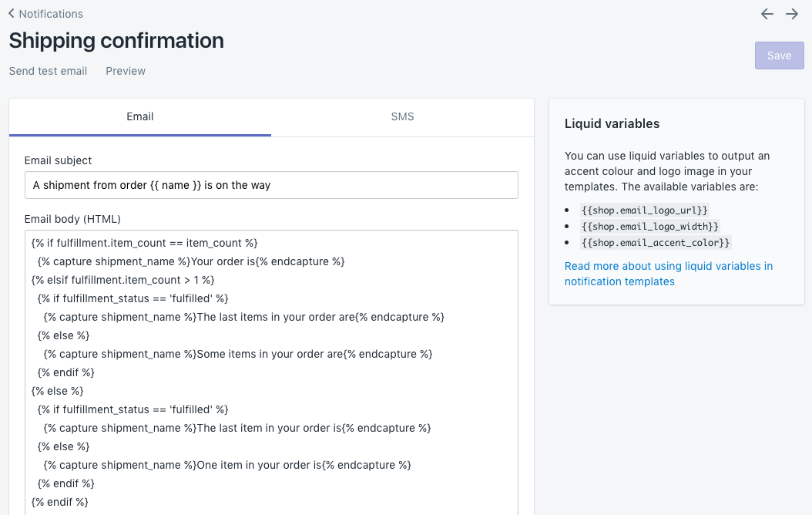Image resolution: width=812 pixels, height=515 pixels.
Task: Select the Email tab
Action: pyautogui.click(x=139, y=116)
